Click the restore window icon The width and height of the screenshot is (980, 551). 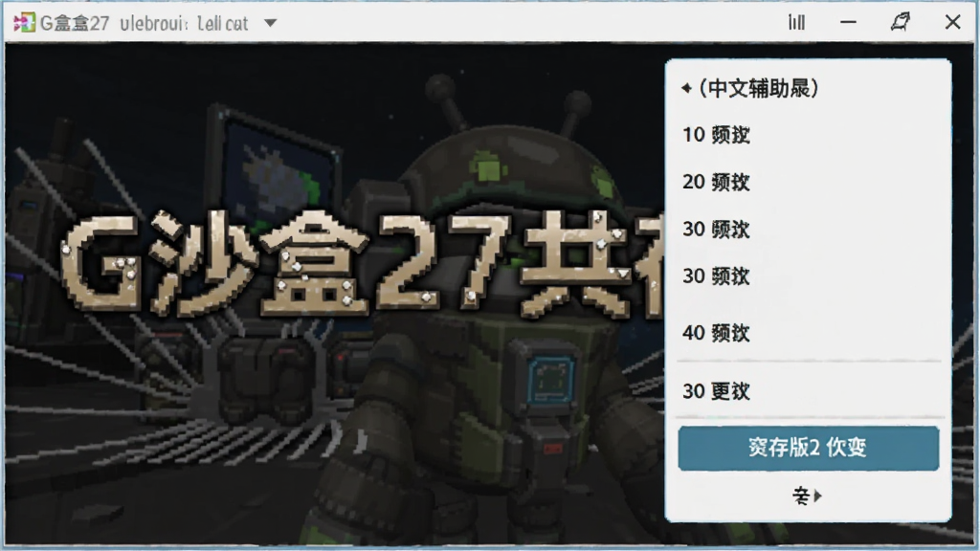(x=900, y=22)
